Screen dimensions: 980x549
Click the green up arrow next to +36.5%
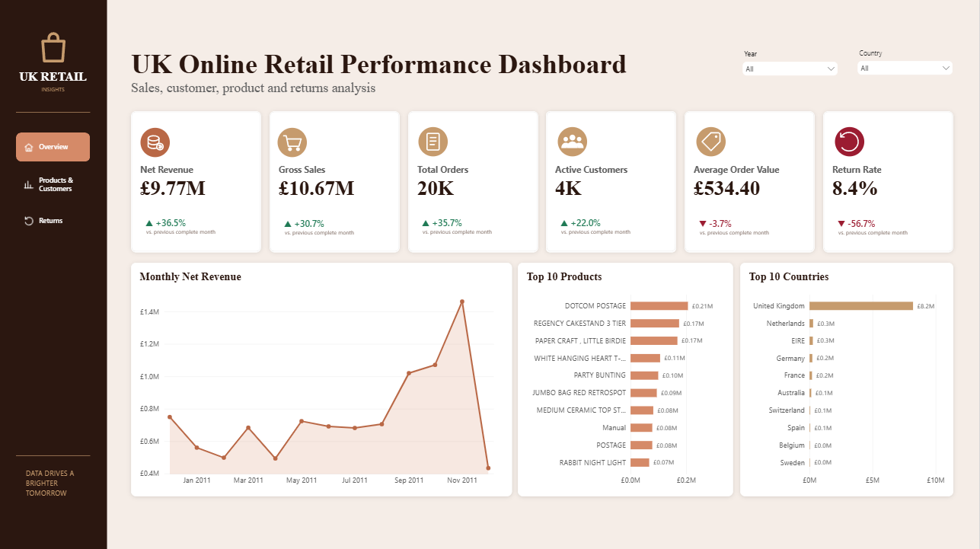tap(149, 224)
